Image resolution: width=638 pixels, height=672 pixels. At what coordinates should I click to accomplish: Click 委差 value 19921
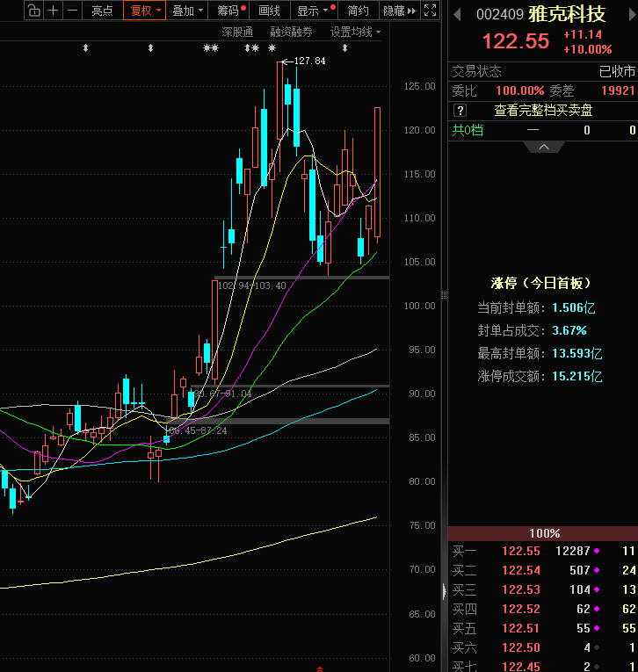click(x=618, y=90)
